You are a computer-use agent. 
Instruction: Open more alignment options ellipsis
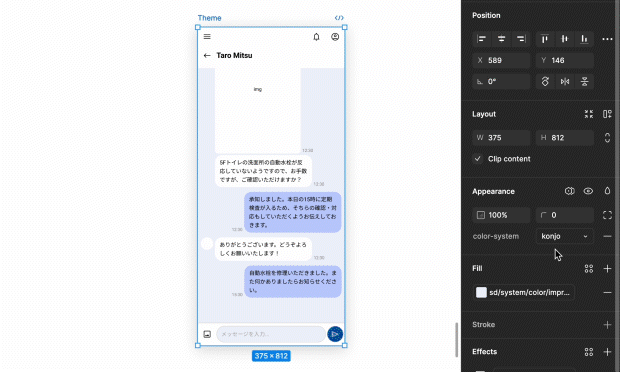tap(607, 39)
